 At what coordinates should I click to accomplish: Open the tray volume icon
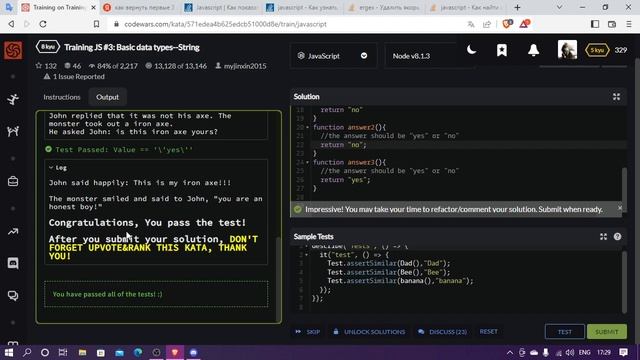[x=570, y=352]
